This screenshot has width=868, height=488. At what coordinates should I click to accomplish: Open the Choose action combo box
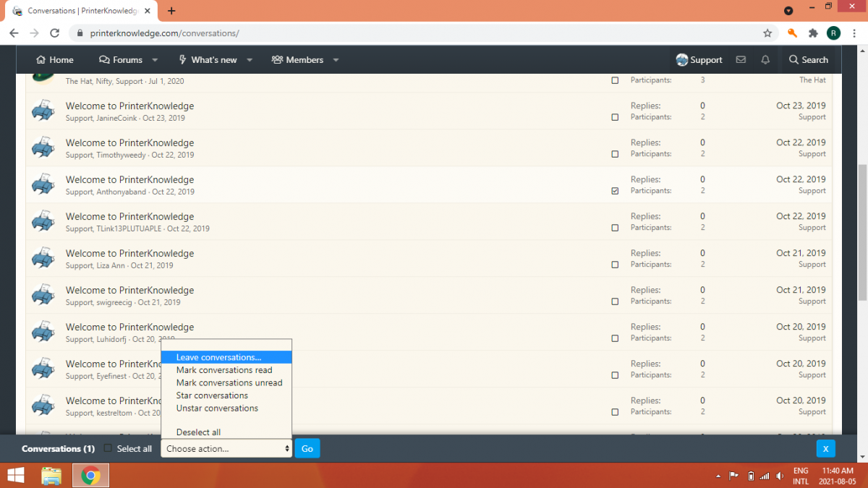[226, 449]
